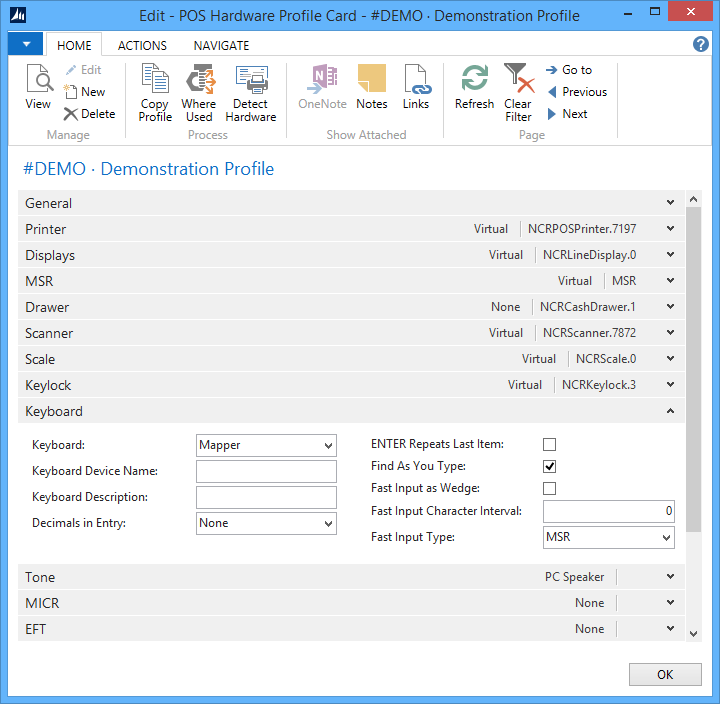The width and height of the screenshot is (720, 704).
Task: Switch to the NAVIGATE ribbon tab
Action: [x=221, y=45]
